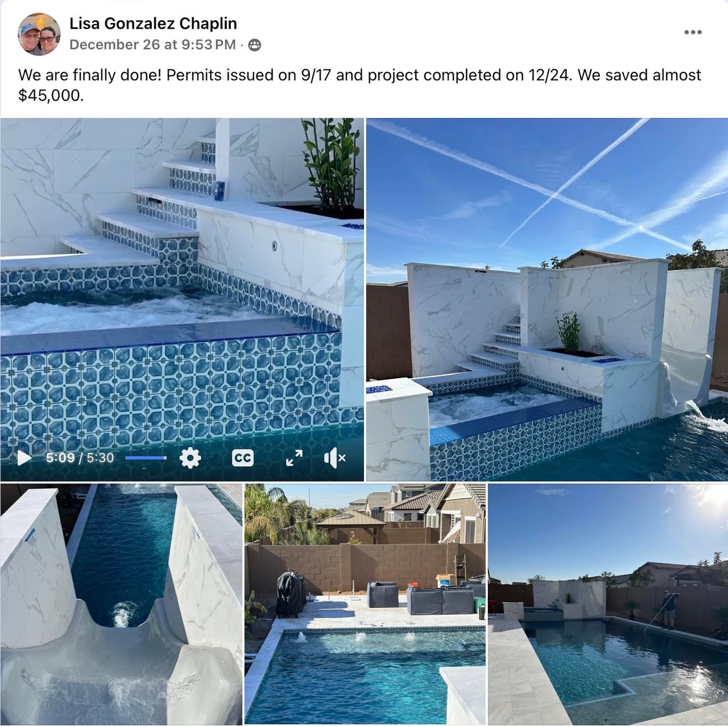The height and width of the screenshot is (727, 728).
Task: Click the $45,000 savings text
Action: 50,96
